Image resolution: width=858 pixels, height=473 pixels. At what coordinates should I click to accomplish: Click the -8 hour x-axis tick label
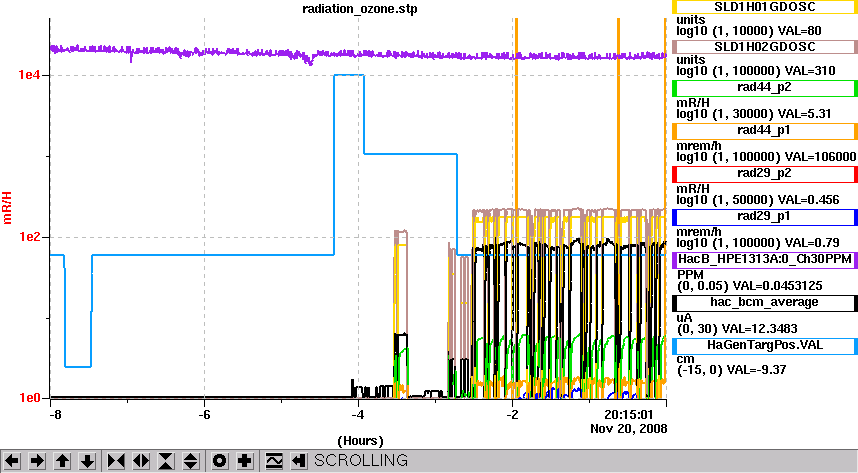(x=55, y=415)
